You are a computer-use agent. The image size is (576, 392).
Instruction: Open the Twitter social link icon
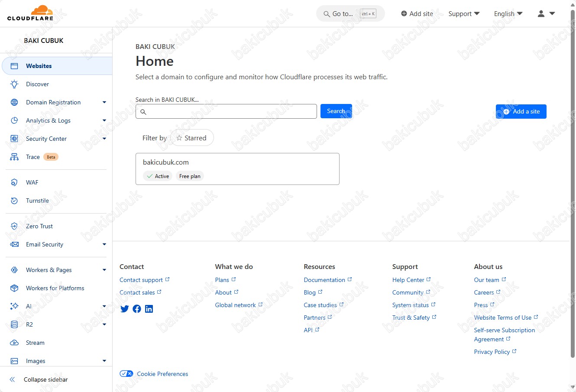124,309
